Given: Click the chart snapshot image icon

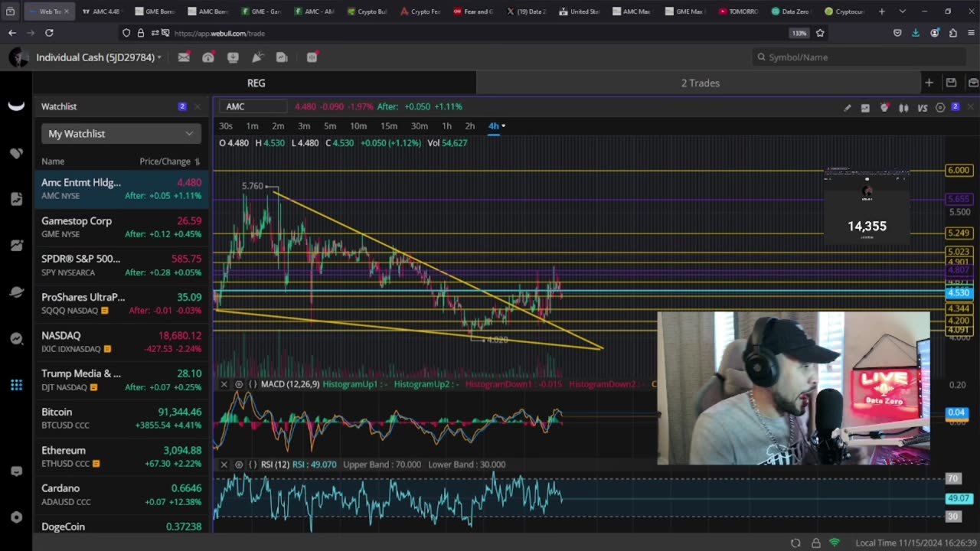Looking at the screenshot, I should pyautogui.click(x=865, y=108).
